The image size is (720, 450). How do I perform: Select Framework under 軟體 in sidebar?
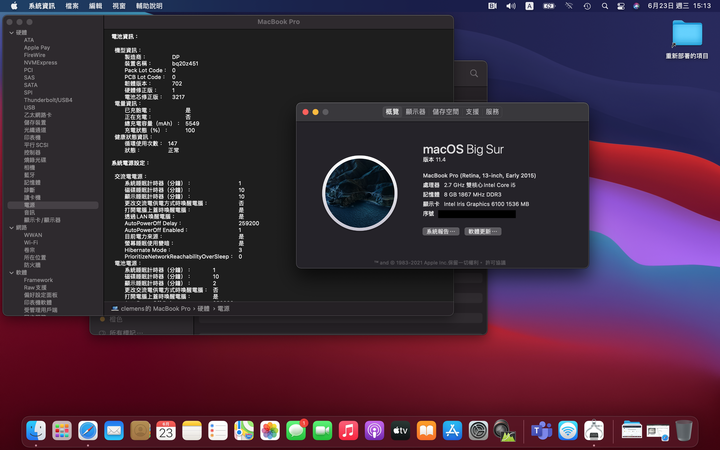click(x=38, y=280)
